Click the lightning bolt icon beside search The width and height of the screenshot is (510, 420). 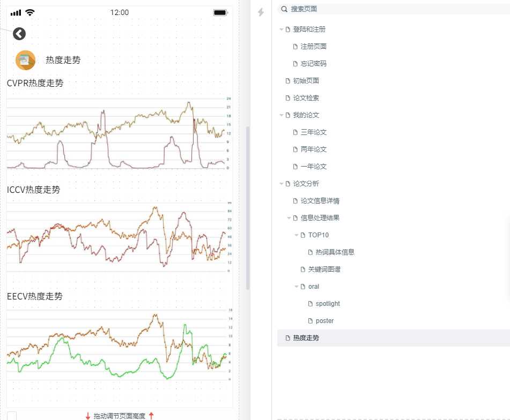[261, 12]
